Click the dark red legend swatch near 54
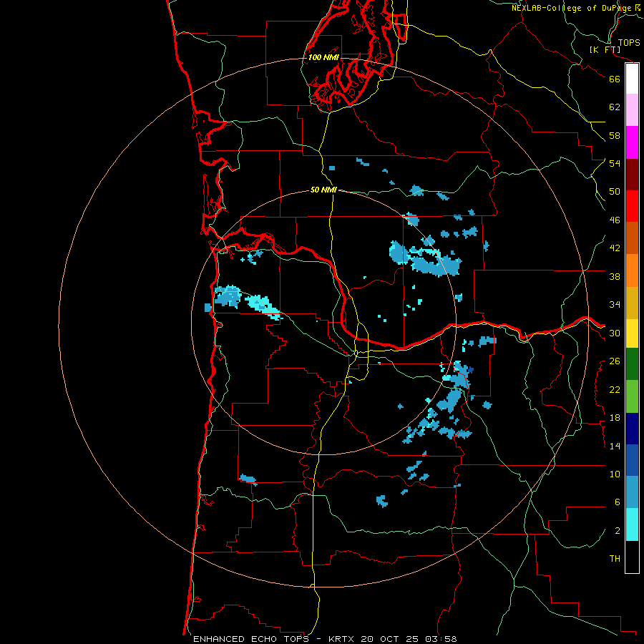The height and width of the screenshot is (644, 644). [x=632, y=175]
